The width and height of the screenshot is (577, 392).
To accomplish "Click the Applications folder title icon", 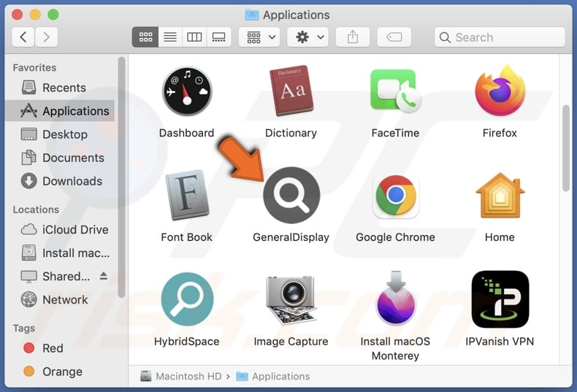I will pos(252,15).
